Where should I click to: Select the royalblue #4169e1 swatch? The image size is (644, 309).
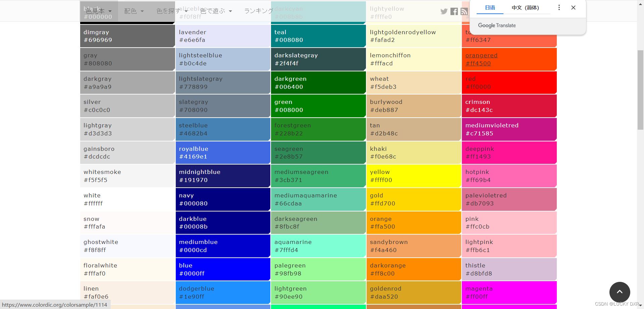223,152
